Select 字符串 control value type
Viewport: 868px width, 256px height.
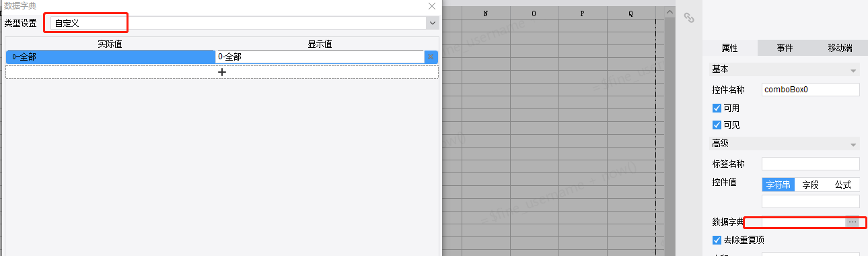click(779, 185)
